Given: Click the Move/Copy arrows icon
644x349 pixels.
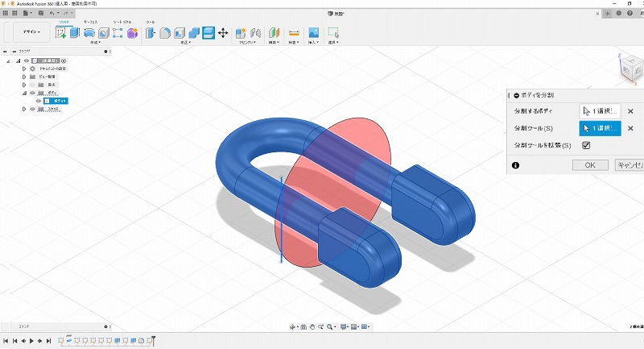Looking at the screenshot, I should (222, 32).
